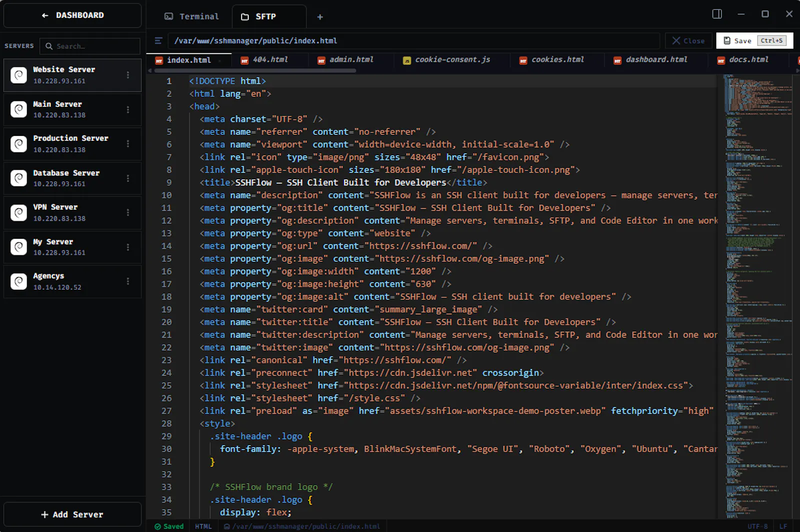This screenshot has width=800, height=532.
Task: Click the Agencys server avatar icon
Action: (19, 282)
